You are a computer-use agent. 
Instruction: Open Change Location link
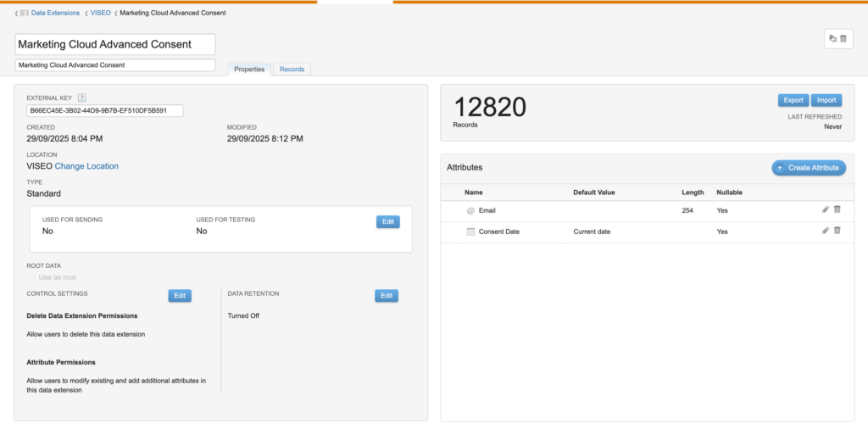86,166
